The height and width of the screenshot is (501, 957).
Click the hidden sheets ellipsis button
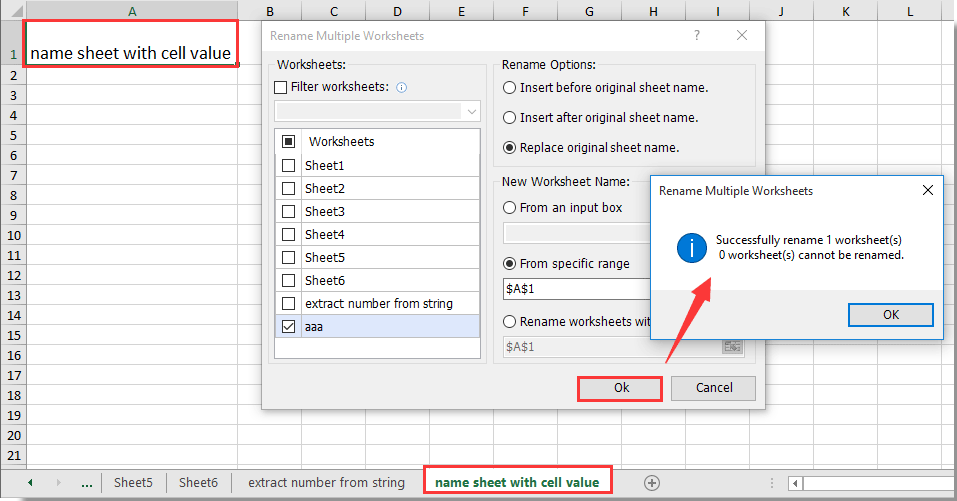click(87, 482)
